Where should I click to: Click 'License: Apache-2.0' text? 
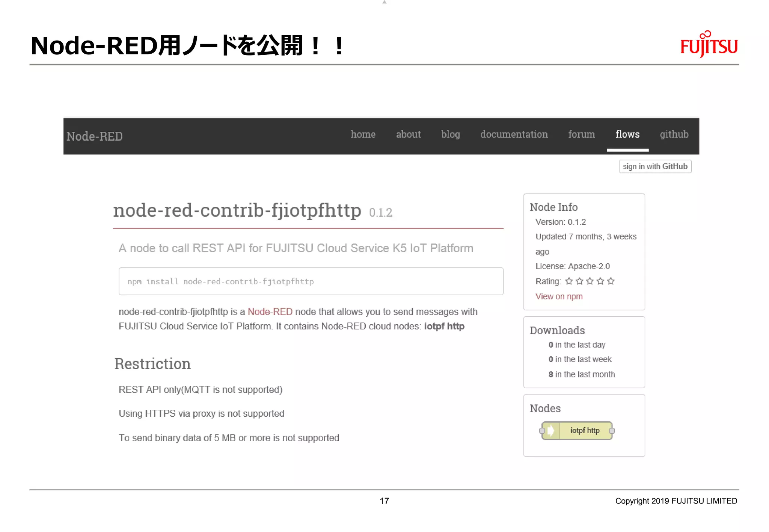click(x=573, y=266)
